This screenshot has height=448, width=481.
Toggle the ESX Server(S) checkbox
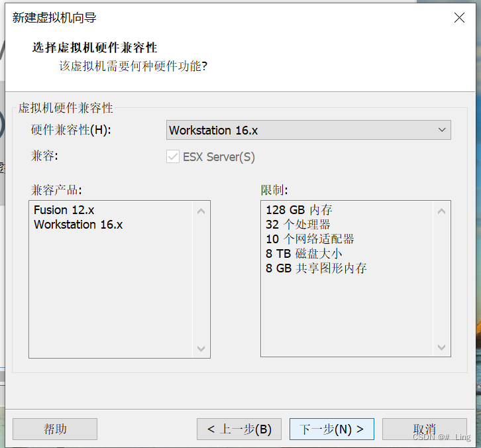pyautogui.click(x=173, y=156)
